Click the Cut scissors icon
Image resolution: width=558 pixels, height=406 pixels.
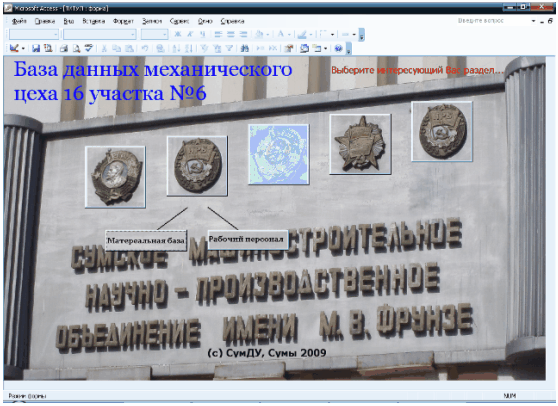[104, 48]
